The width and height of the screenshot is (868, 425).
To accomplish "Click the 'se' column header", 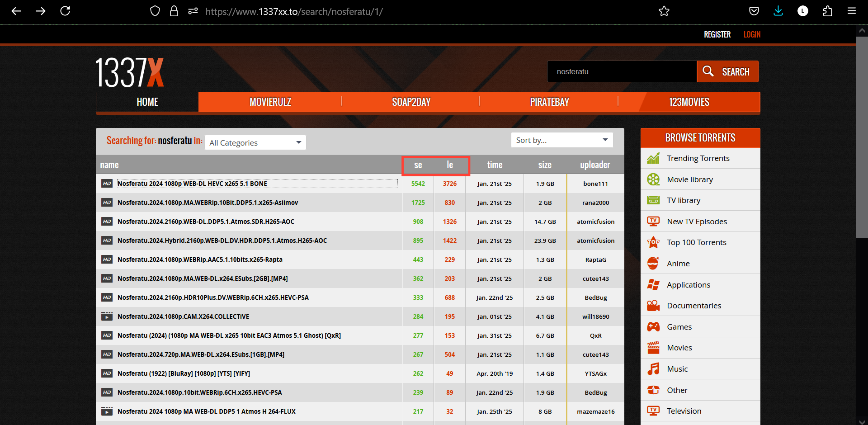I will tap(418, 165).
